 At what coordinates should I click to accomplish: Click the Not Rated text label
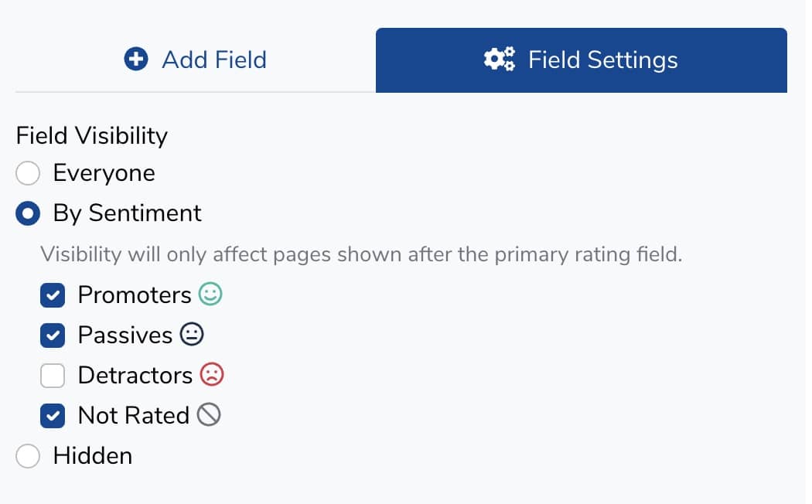click(x=134, y=415)
